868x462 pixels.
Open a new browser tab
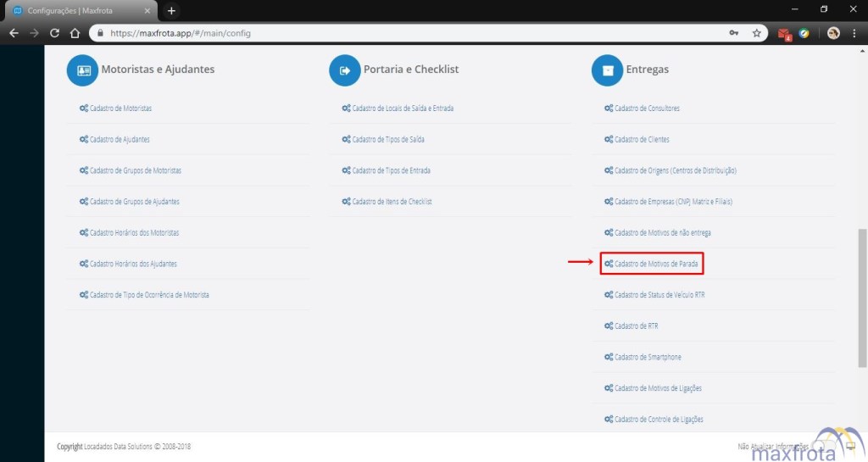coord(171,11)
